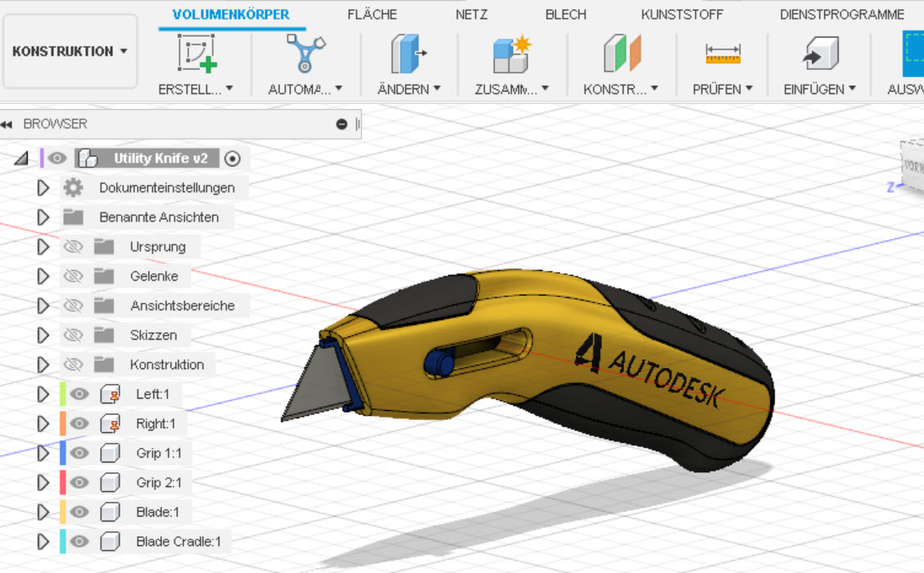
Task: Click the create sketch icon above ERSTELLEN
Action: pyautogui.click(x=197, y=53)
